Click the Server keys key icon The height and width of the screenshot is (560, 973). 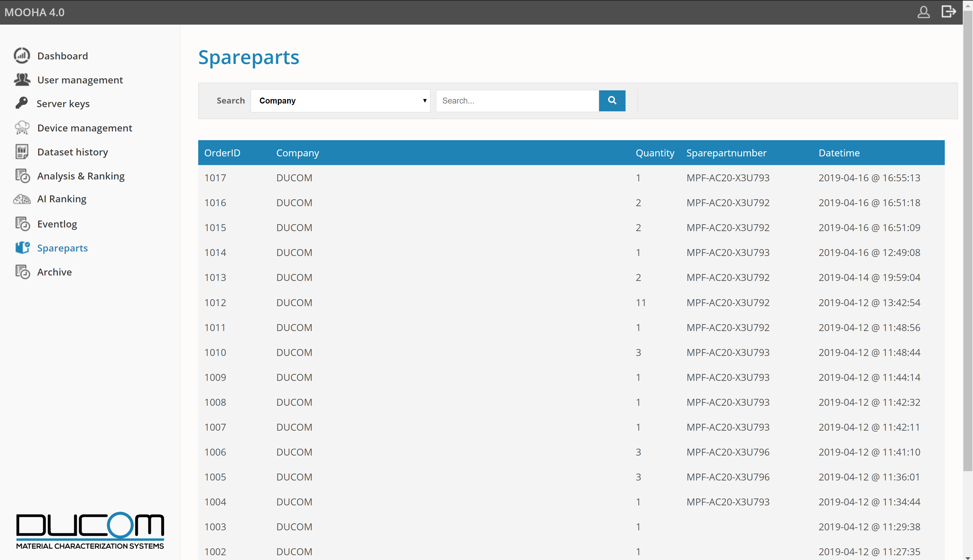(22, 103)
